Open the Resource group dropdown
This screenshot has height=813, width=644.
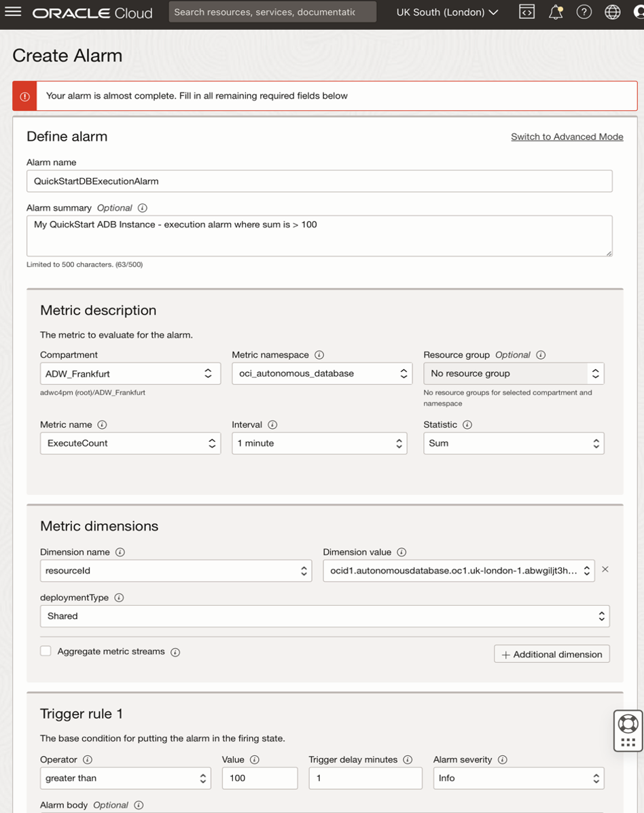click(x=514, y=374)
